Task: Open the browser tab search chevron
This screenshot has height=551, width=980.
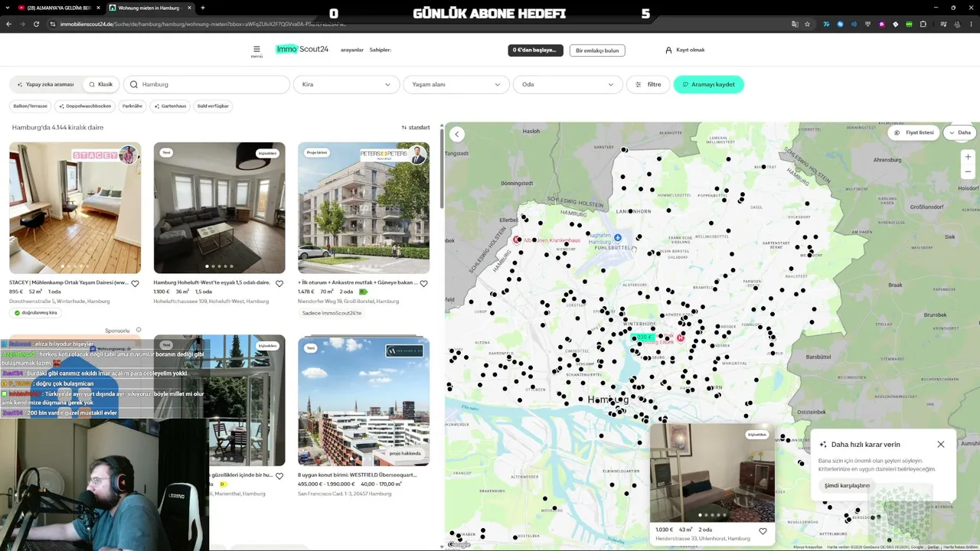Action: 9,8
